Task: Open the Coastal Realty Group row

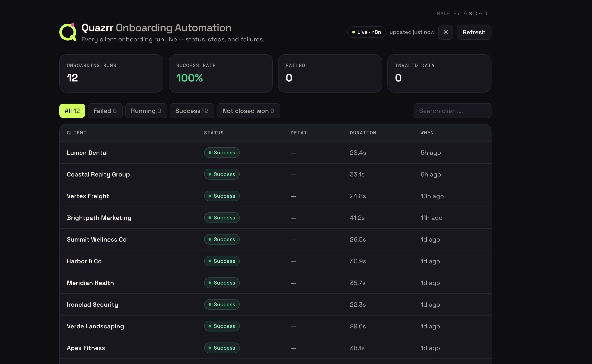Action: click(x=275, y=174)
